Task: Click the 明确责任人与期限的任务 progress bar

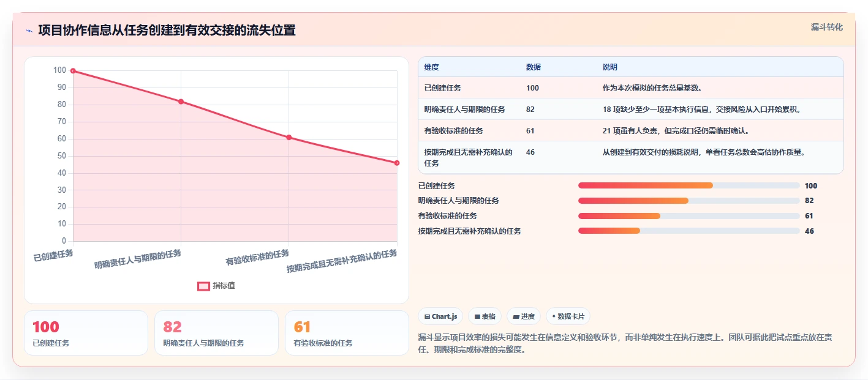Action: pyautogui.click(x=689, y=201)
